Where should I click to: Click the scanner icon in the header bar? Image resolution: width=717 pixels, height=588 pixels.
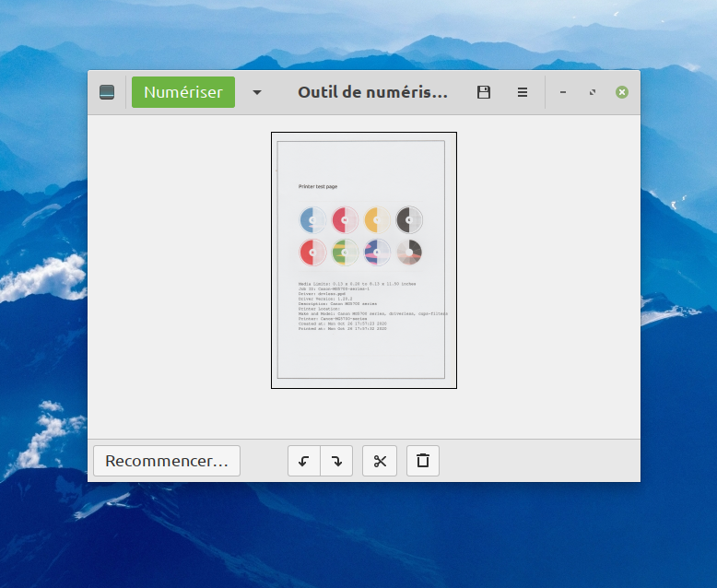(x=107, y=92)
